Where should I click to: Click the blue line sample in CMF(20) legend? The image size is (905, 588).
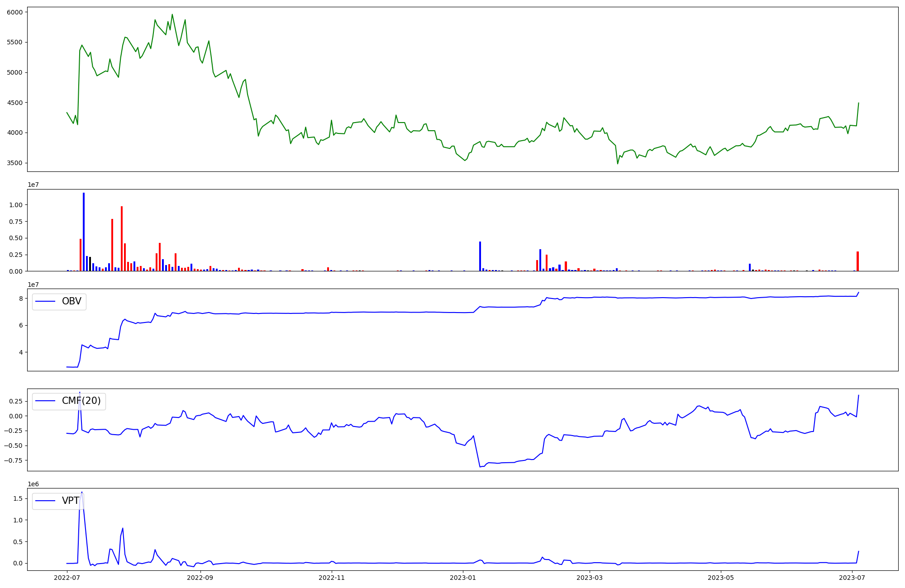(x=45, y=401)
